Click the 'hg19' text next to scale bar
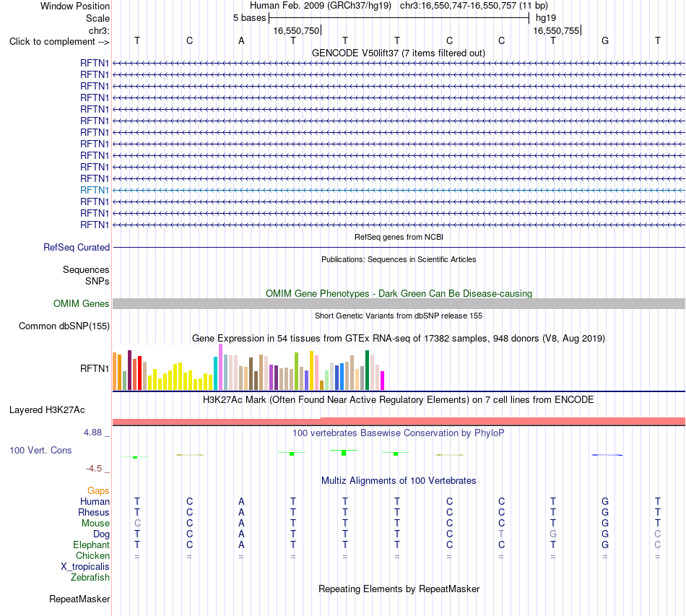The height and width of the screenshot is (616, 686). point(546,18)
